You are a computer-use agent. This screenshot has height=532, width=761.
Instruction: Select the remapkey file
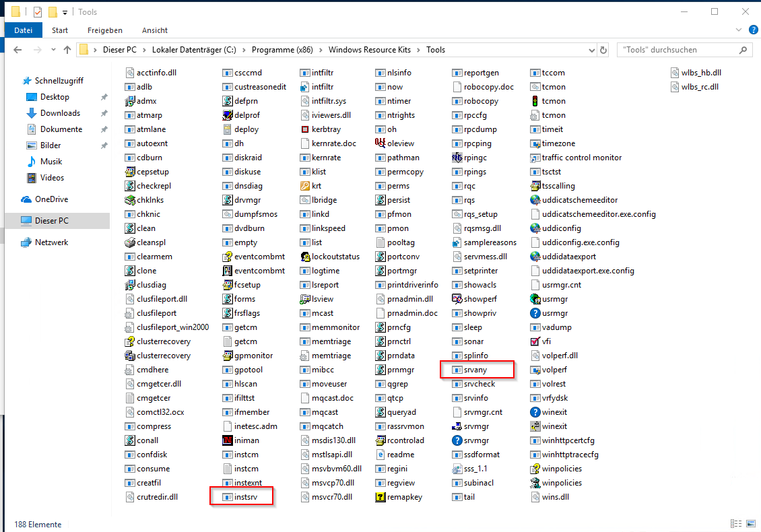click(x=399, y=497)
